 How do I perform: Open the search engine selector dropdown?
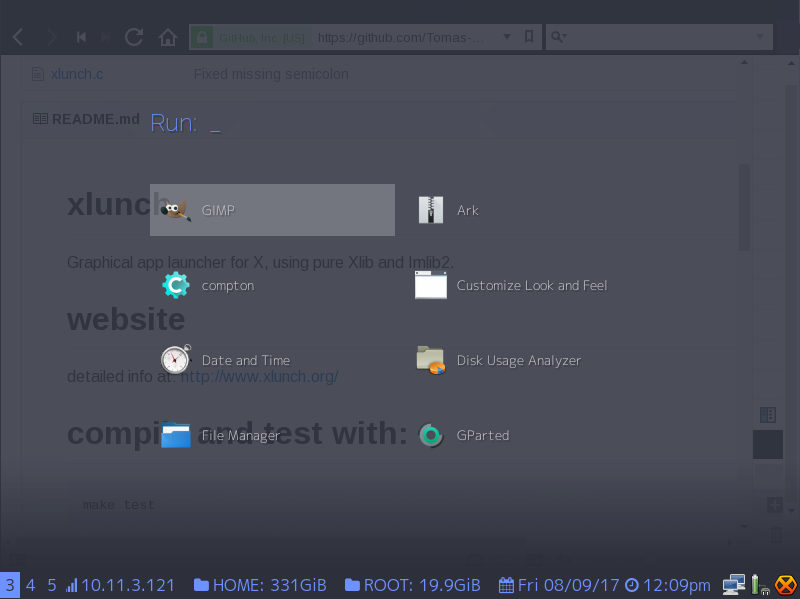[x=559, y=37]
